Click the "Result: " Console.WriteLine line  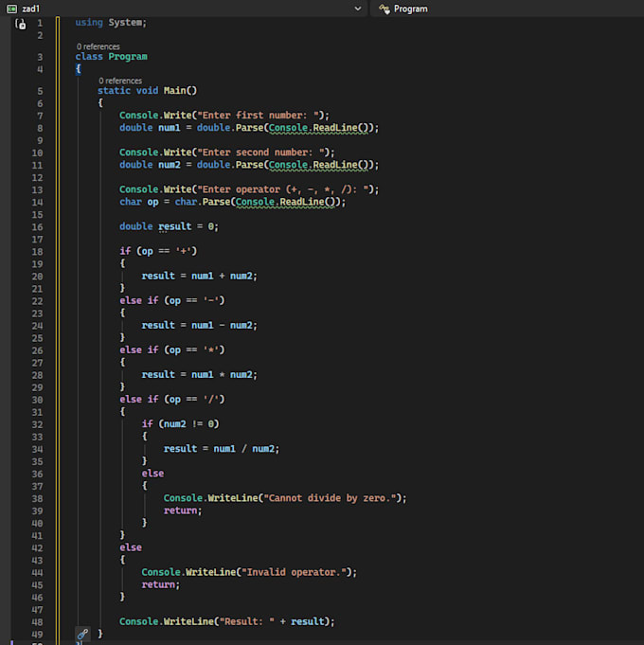coord(227,621)
